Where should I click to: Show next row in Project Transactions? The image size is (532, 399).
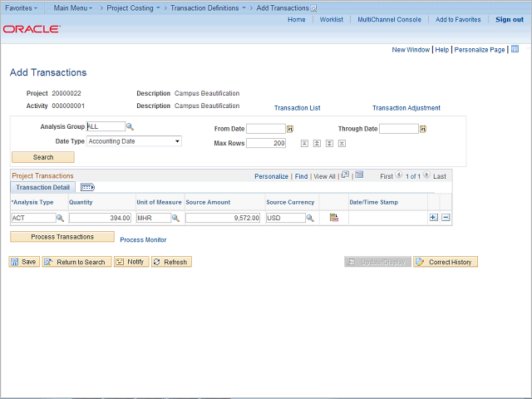(426, 175)
